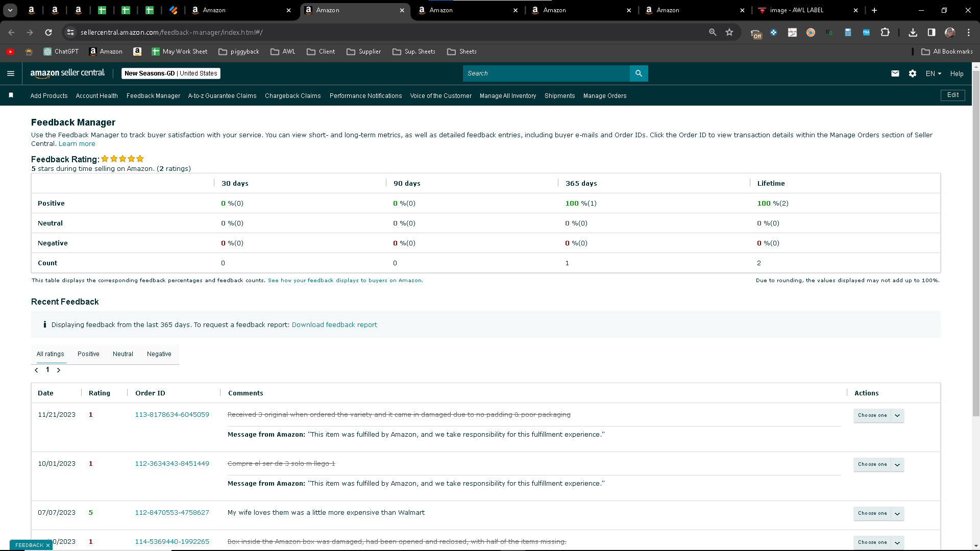Close the FEEDBACK widget with its X
Viewport: 980px width, 551px height.
[x=48, y=545]
